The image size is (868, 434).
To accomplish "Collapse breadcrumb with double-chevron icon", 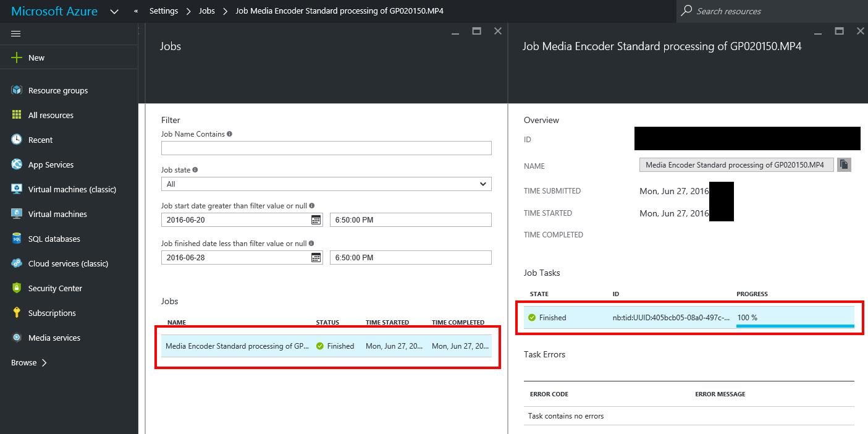I will [x=136, y=11].
